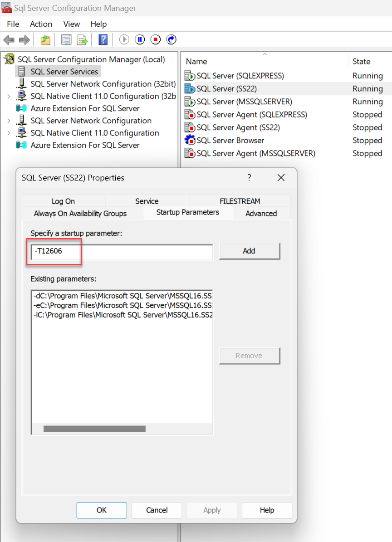
Task: Switch to Always On Availability Groups tab
Action: (80, 213)
